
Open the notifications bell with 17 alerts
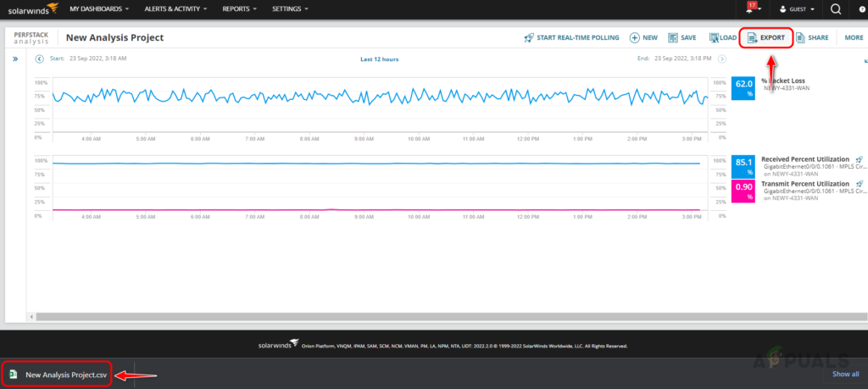pos(751,8)
